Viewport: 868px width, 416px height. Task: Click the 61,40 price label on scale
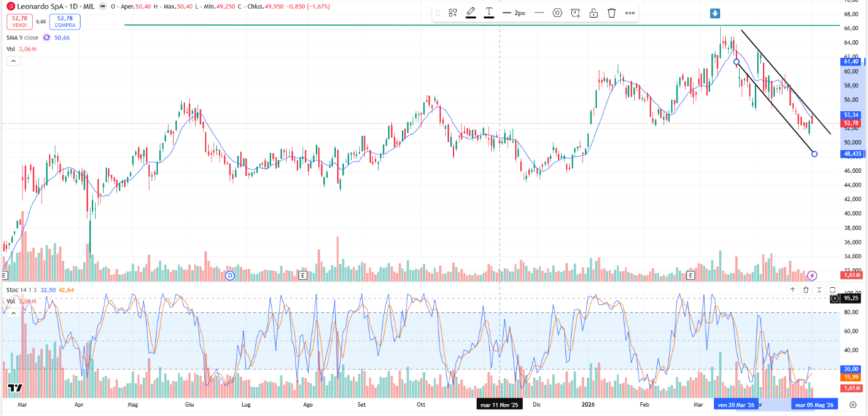tap(851, 62)
